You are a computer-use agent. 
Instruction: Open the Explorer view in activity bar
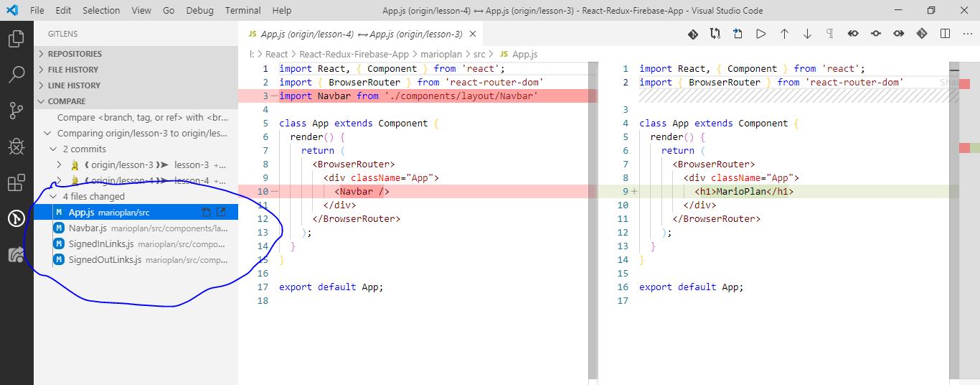click(16, 38)
